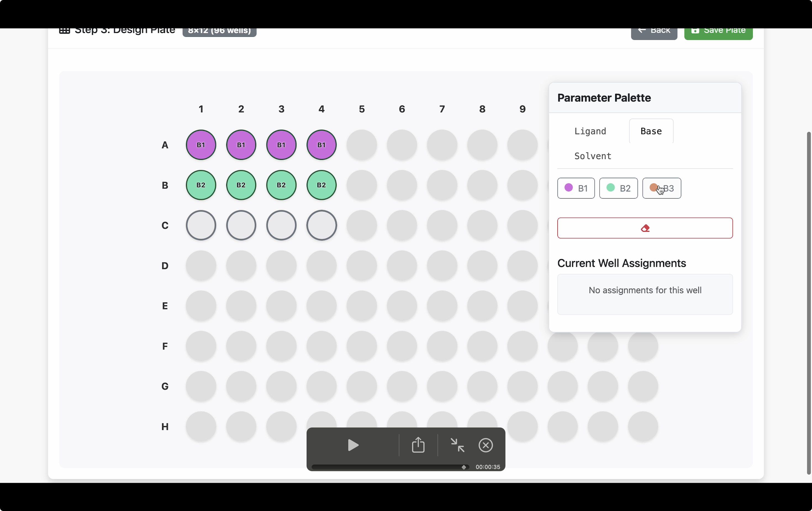Click the page vertical scrollbar
This screenshot has width=812, height=511.
click(808, 303)
